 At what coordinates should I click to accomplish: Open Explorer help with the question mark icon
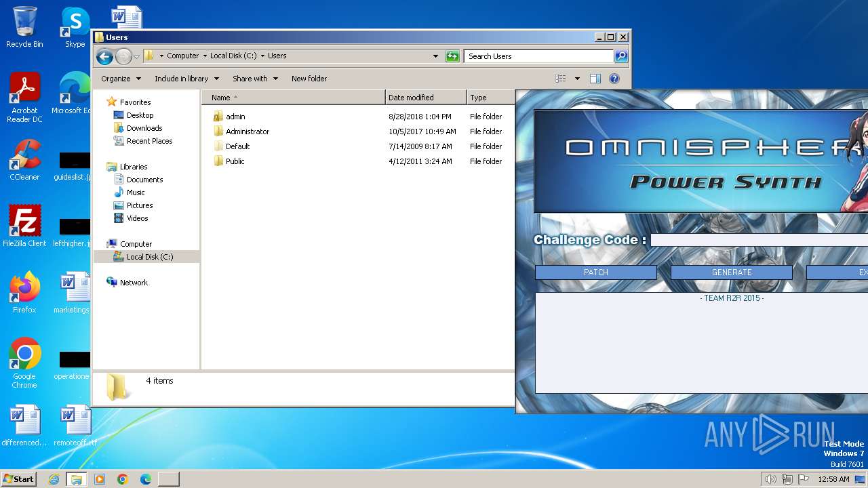(x=614, y=79)
